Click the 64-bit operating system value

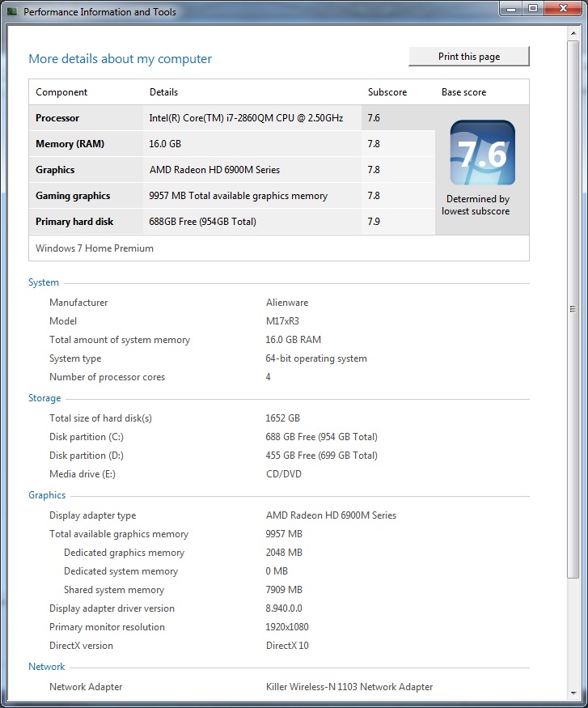tap(316, 358)
